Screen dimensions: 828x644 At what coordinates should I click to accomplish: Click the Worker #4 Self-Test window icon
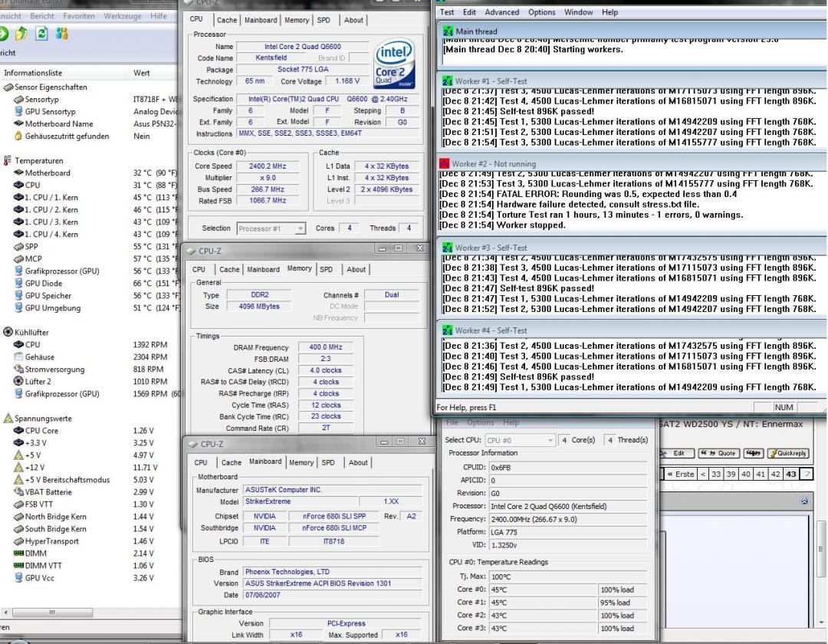(447, 330)
